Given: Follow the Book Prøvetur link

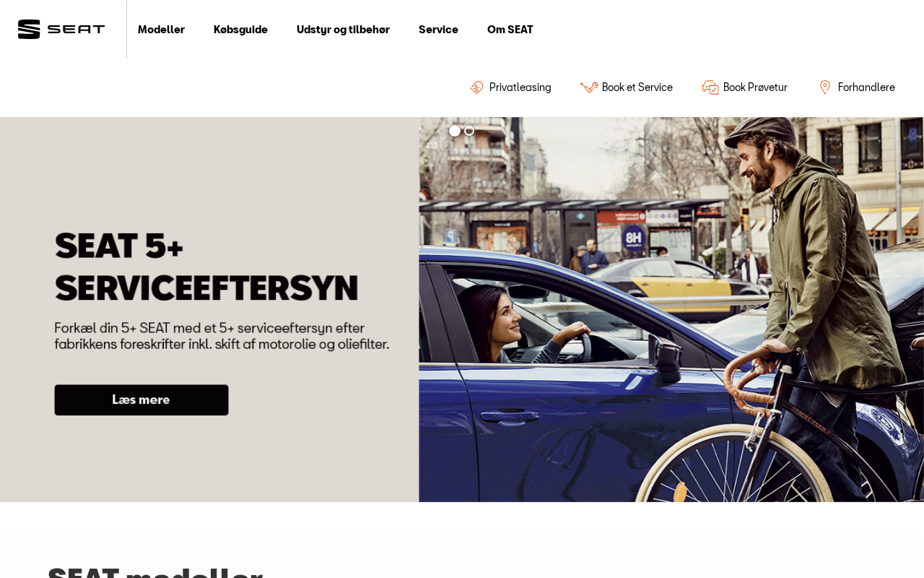Looking at the screenshot, I should (755, 87).
